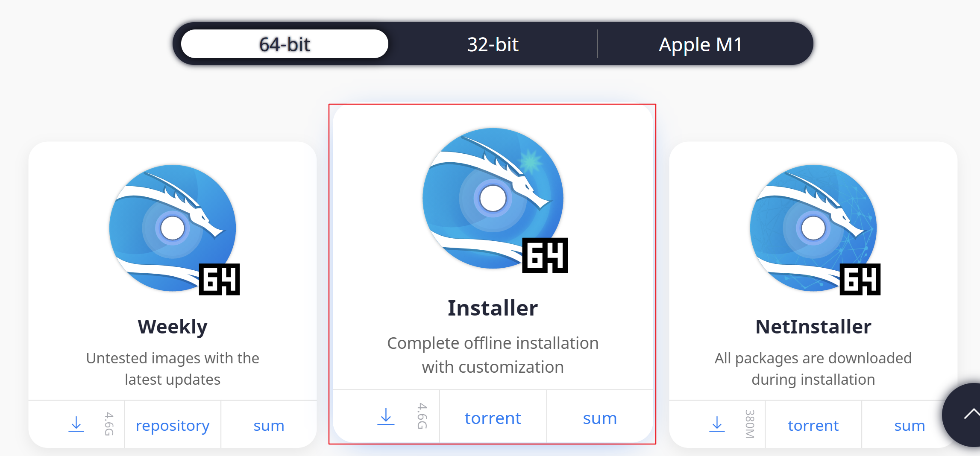Image resolution: width=980 pixels, height=456 pixels.
Task: Click 'Complete offline installation with customization' text
Action: (493, 355)
